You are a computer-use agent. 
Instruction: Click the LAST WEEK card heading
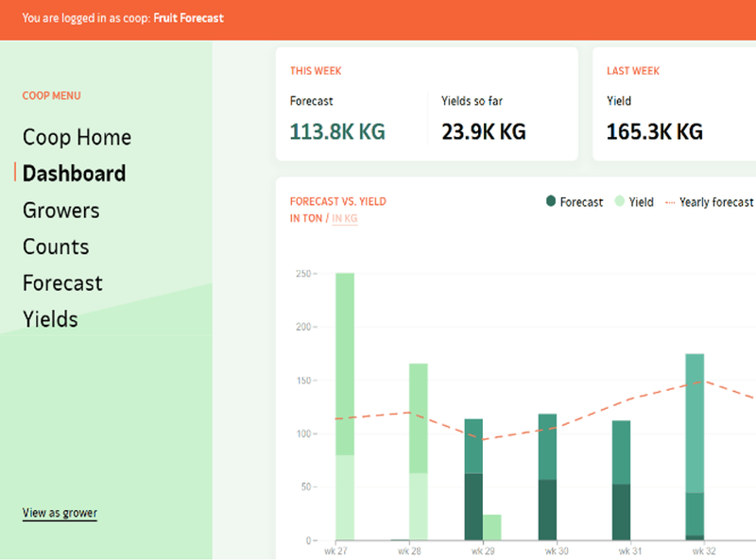click(x=633, y=71)
